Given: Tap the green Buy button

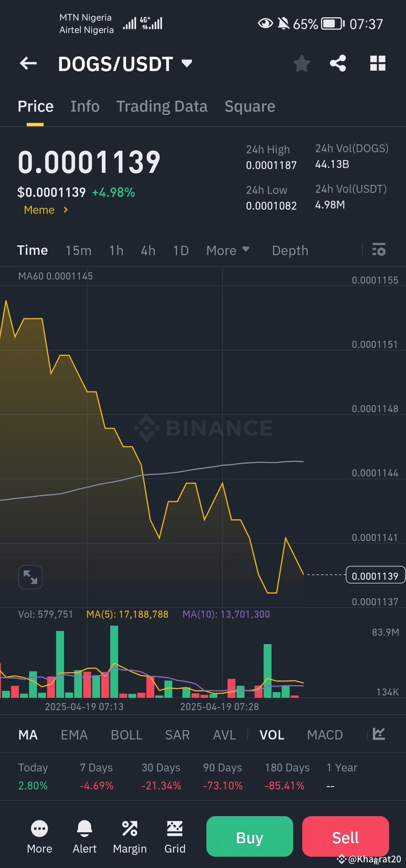Looking at the screenshot, I should tap(250, 838).
